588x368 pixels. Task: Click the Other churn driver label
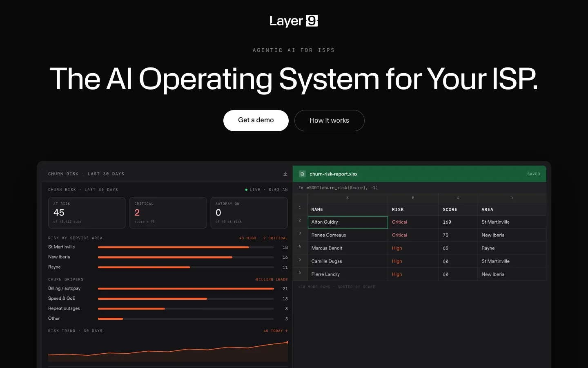tap(54, 319)
